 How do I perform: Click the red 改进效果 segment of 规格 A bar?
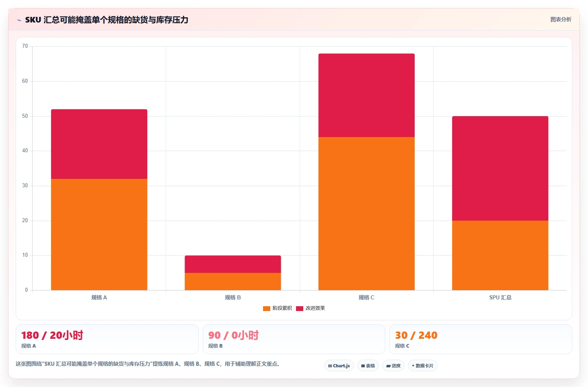pos(99,144)
